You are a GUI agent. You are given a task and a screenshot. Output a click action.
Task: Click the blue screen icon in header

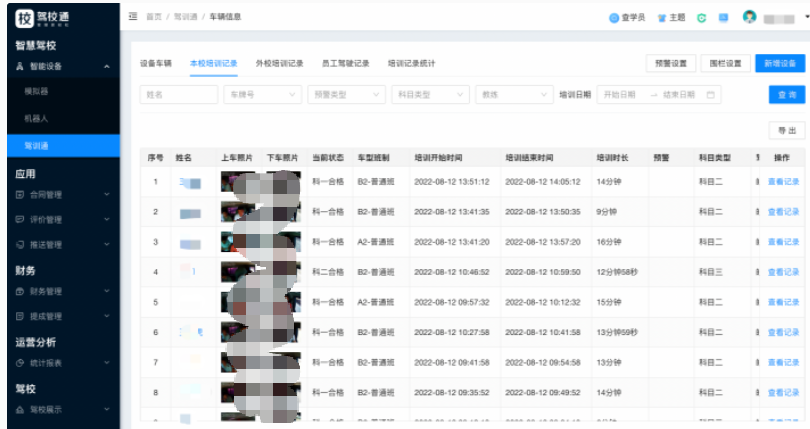pyautogui.click(x=723, y=18)
